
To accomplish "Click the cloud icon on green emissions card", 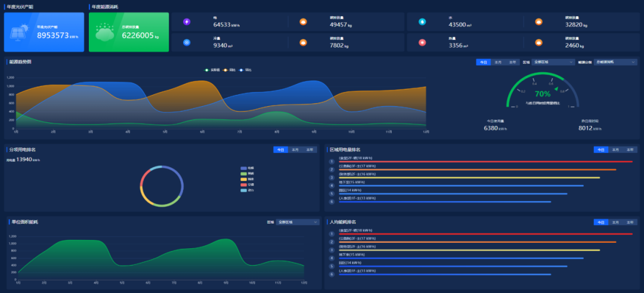I will click(104, 33).
